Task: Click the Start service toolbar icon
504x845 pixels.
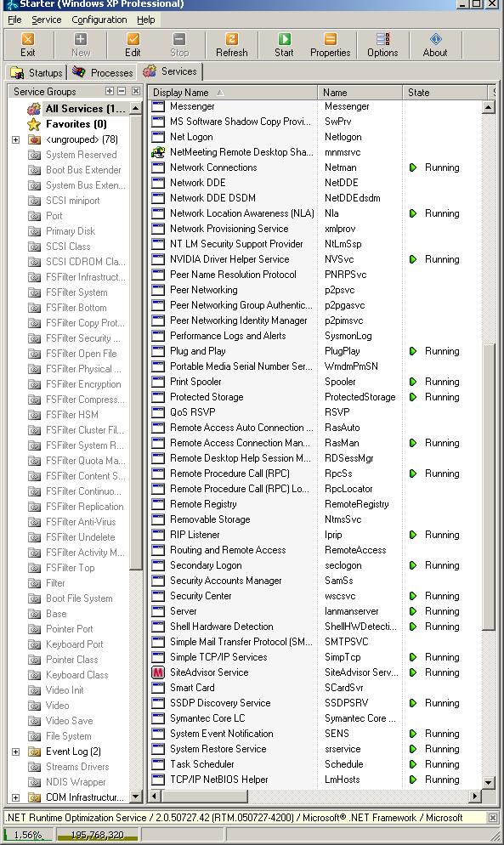Action: [284, 45]
